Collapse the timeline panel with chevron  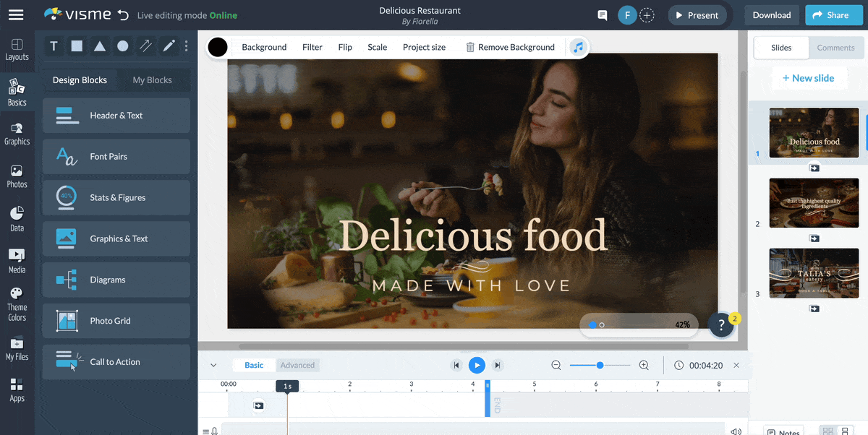pyautogui.click(x=213, y=366)
